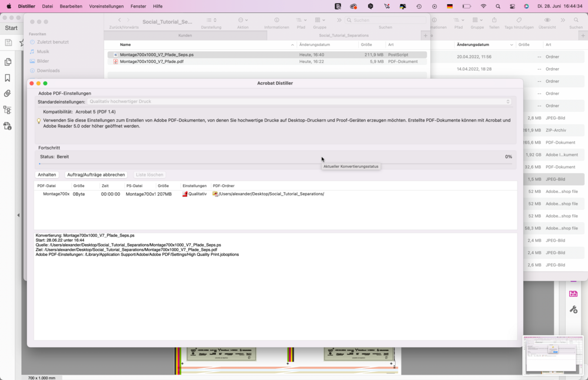Click the pink print production tool icon

click(573, 294)
